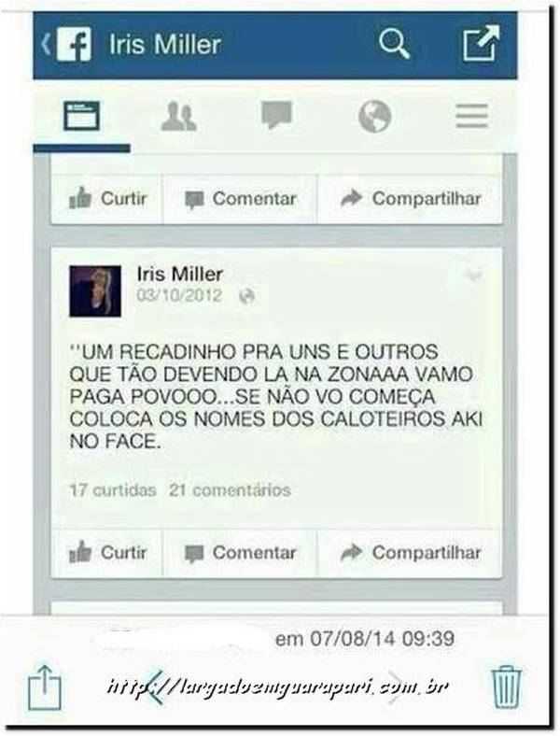Image resolution: width=560 pixels, height=736 pixels.
Task: Tap Curtir on the upper post
Action: tap(107, 199)
